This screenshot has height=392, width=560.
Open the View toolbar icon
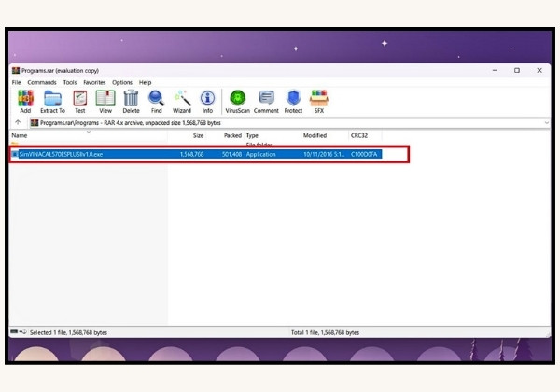pyautogui.click(x=105, y=102)
